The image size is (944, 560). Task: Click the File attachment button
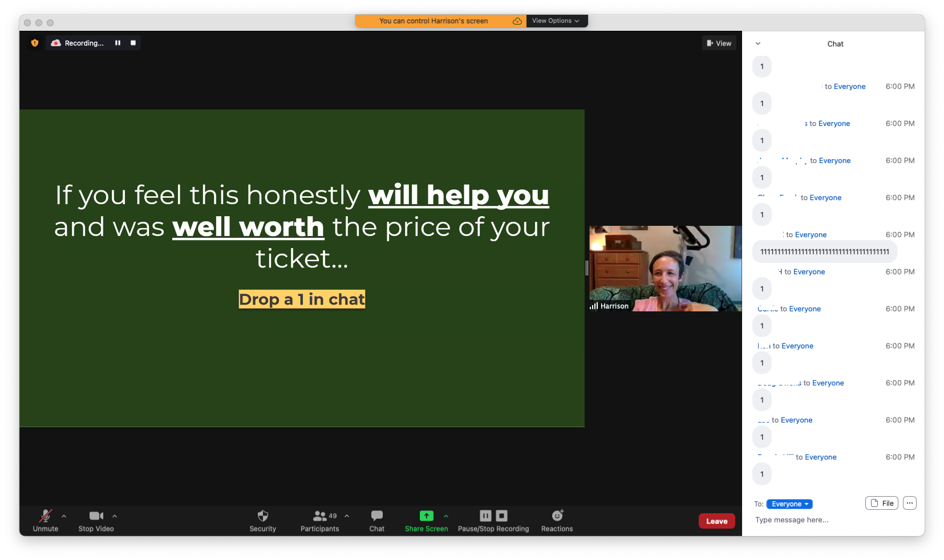point(882,503)
